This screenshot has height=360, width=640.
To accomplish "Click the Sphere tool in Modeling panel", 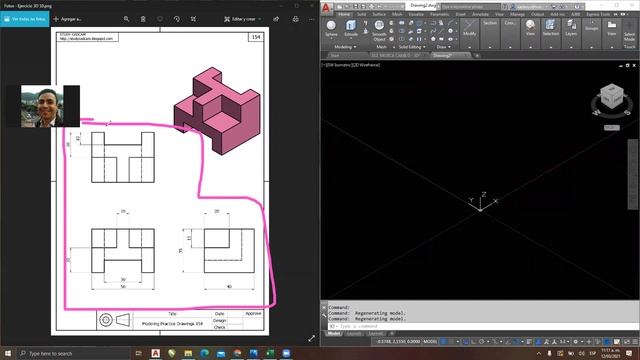I will [331, 29].
